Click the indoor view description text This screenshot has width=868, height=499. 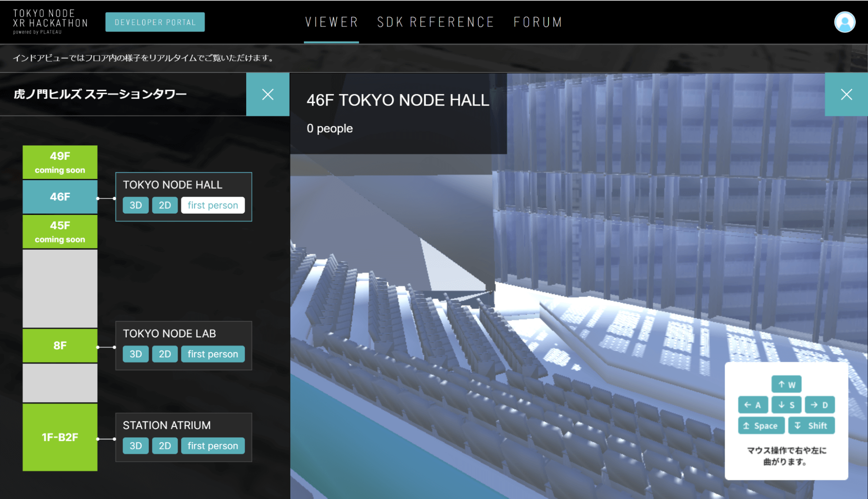point(144,58)
